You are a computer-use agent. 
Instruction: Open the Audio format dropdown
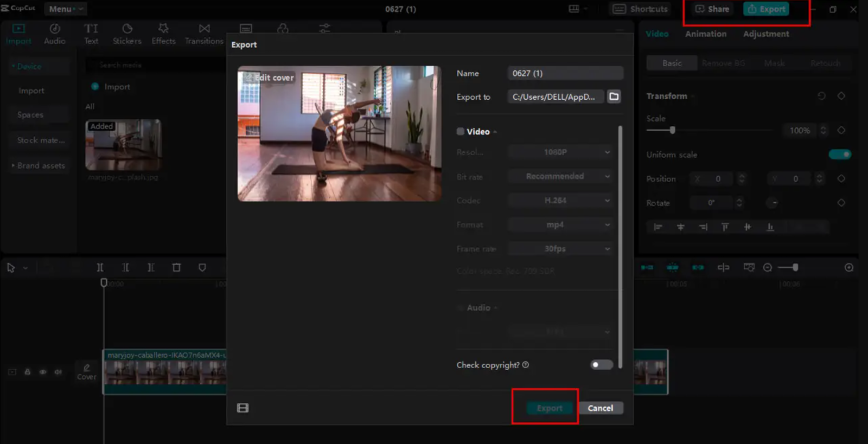(x=560, y=331)
